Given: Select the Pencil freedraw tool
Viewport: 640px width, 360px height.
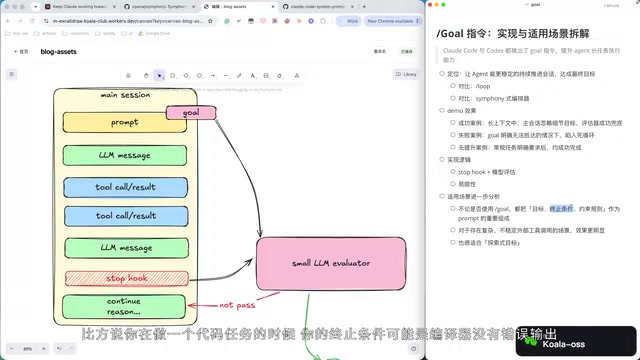Looking at the screenshot, I should [x=240, y=76].
